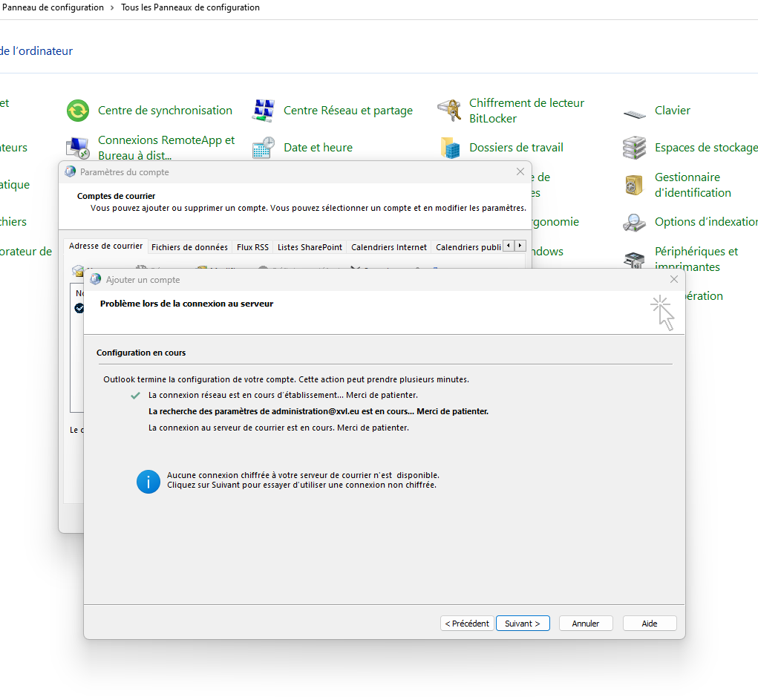Open Centre de synchronisation icon
This screenshot has width=758, height=700.
[x=78, y=111]
